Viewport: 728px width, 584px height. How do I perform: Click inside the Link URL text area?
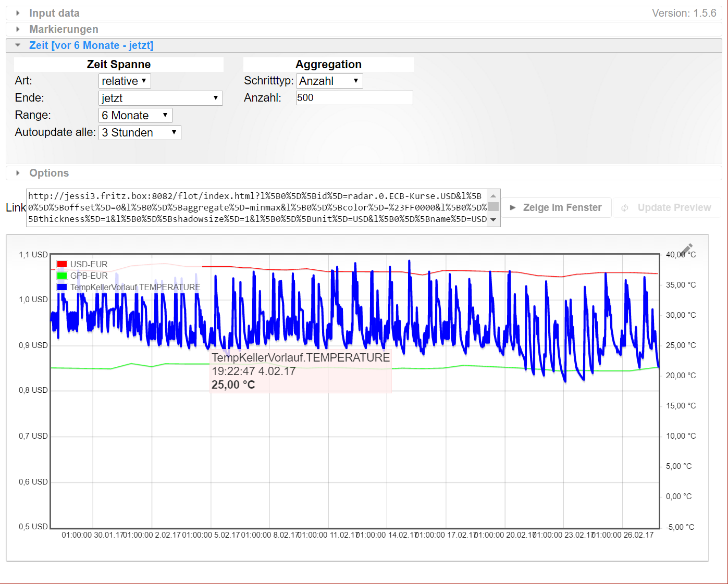257,207
